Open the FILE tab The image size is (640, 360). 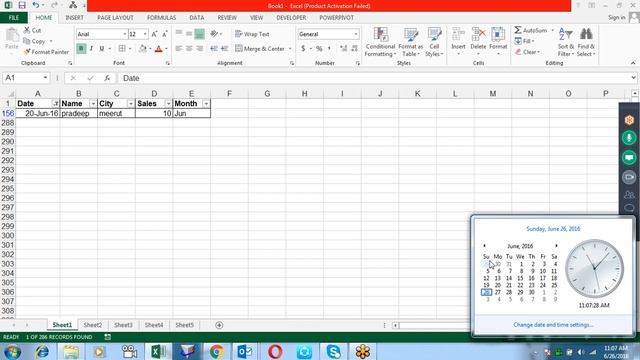(14, 18)
